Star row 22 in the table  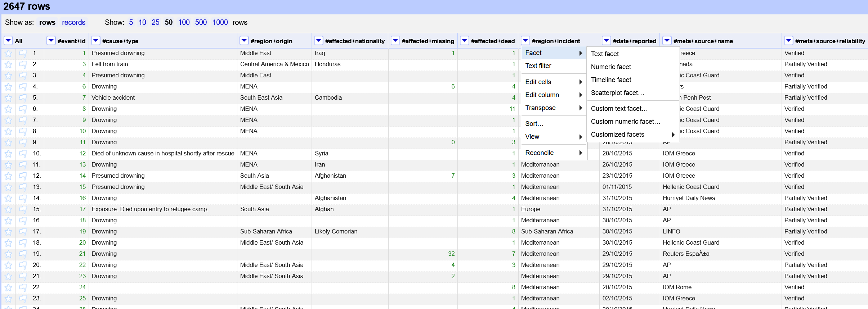click(8, 288)
